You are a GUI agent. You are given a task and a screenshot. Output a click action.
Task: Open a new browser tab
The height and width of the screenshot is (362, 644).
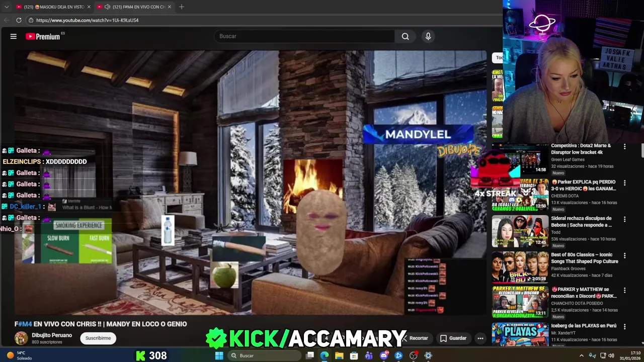182,7
